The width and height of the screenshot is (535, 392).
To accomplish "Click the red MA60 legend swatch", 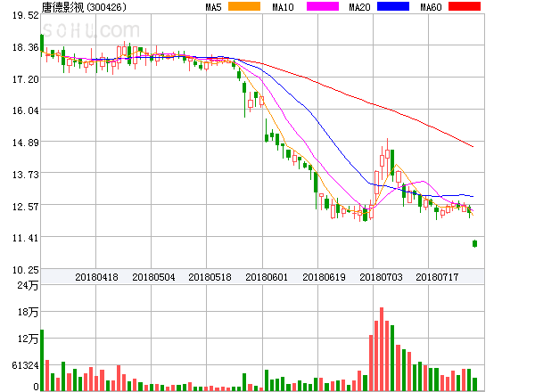I will (465, 6).
